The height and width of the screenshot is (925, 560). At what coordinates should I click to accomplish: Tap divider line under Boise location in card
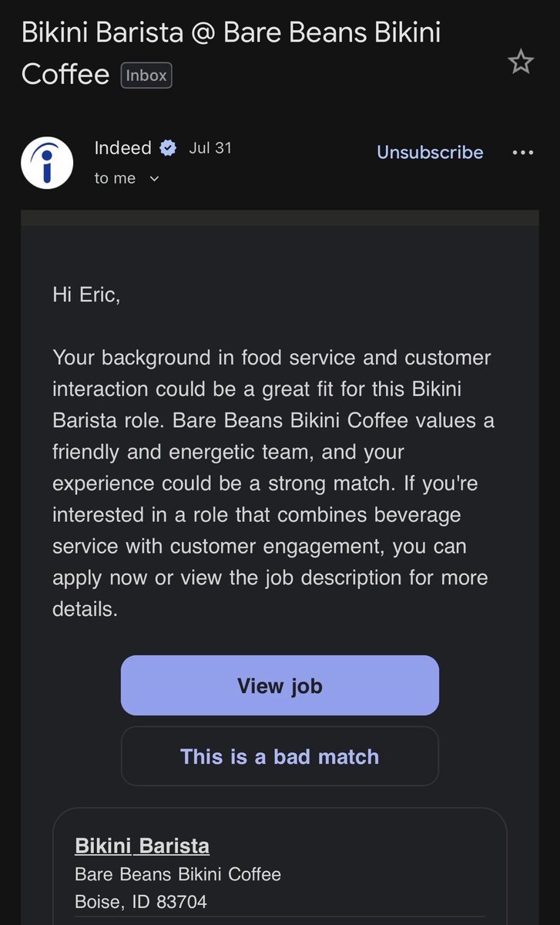coord(280,917)
